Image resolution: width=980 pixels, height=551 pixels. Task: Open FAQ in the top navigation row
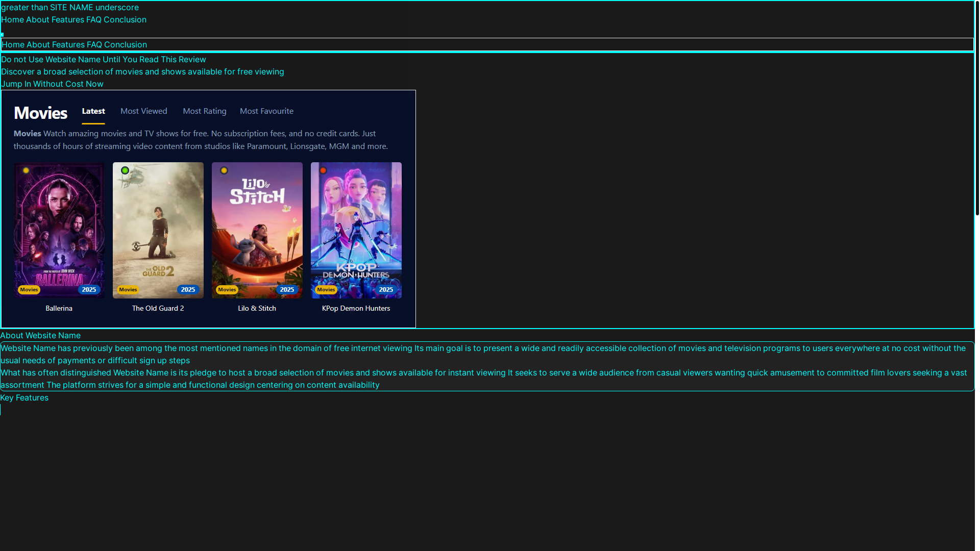point(94,19)
